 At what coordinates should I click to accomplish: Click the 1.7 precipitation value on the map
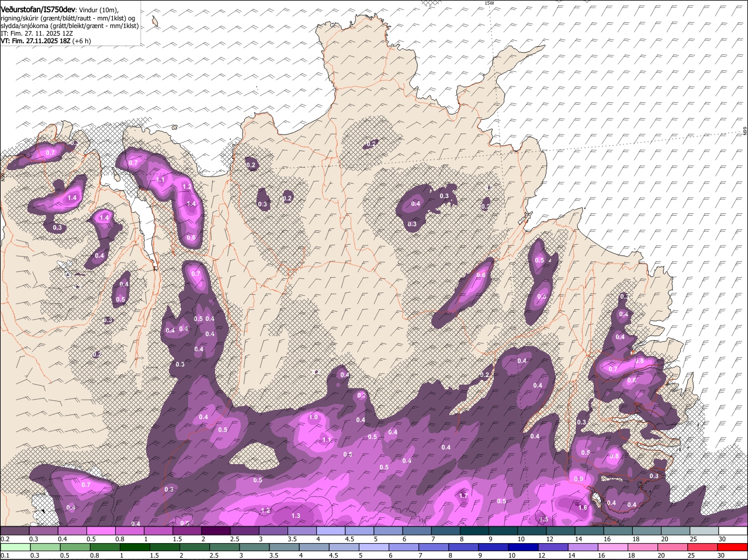[463, 496]
